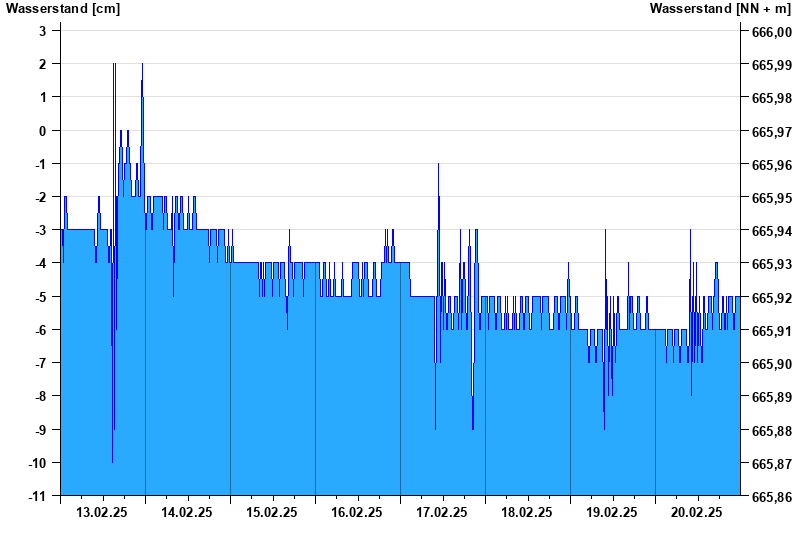This screenshot has height=550, width=800.
Task: Select the -8 tick on the left axis
Action: coord(40,397)
